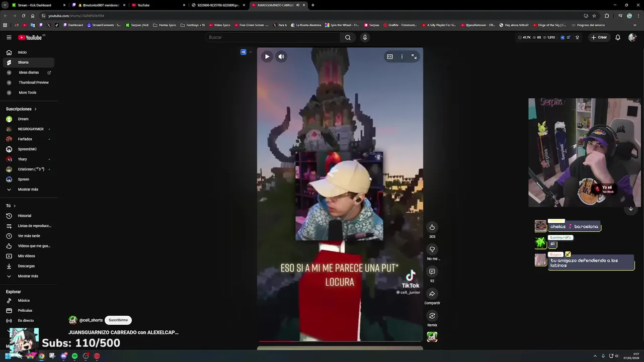Go to Inicio in the sidebar

click(x=28, y=52)
